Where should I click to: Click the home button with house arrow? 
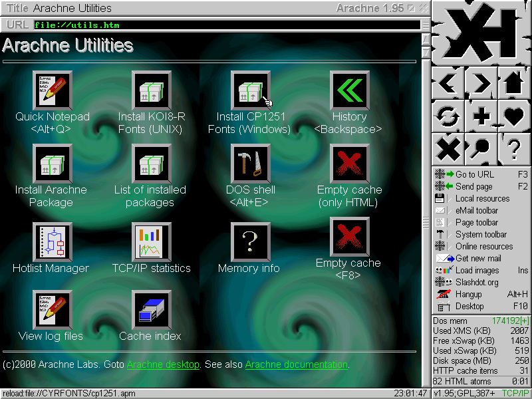514,82
